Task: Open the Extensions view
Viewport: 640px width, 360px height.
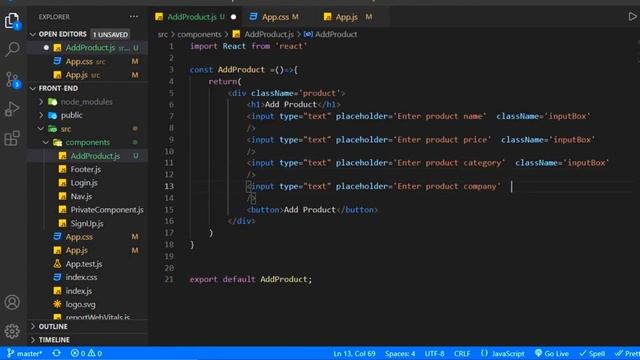Action: 12,138
